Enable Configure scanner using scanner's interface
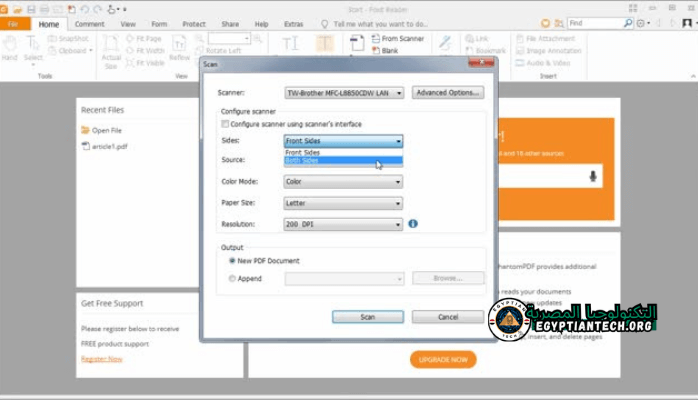Screen dimensions: 698x400 [x=225, y=124]
